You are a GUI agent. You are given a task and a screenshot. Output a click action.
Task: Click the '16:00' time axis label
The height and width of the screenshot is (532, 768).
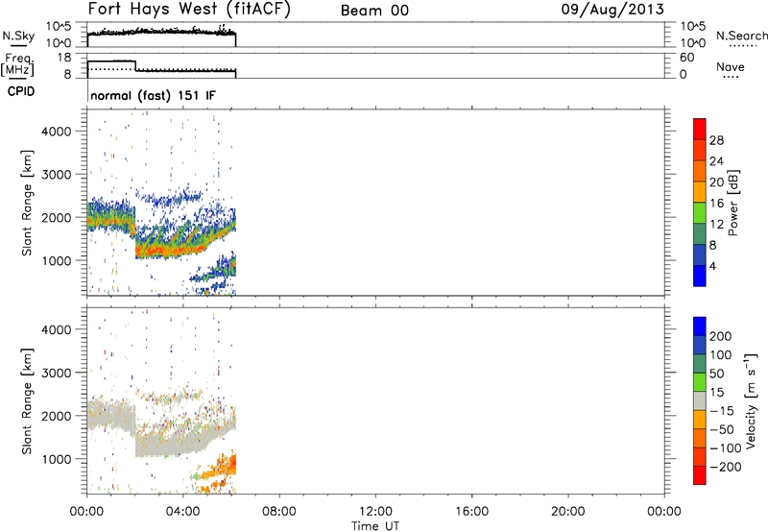(471, 512)
